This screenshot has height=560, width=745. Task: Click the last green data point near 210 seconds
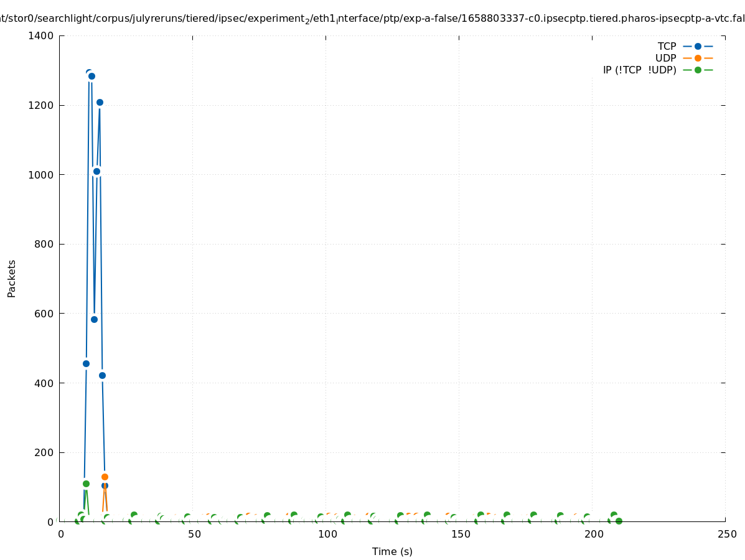pyautogui.click(x=619, y=521)
